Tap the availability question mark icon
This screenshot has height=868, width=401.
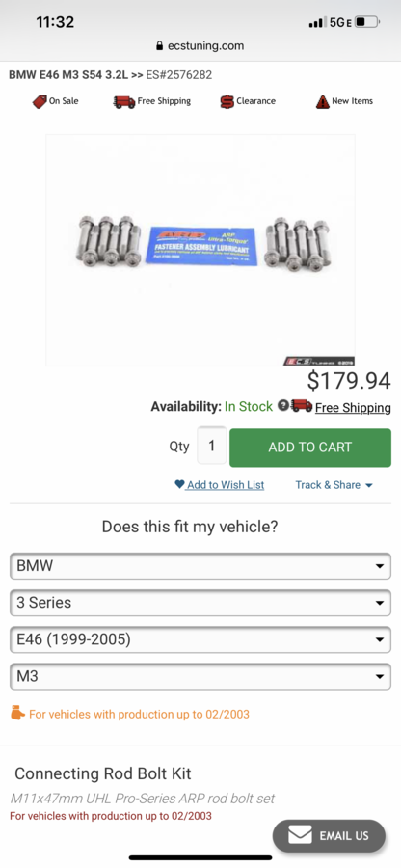(x=282, y=406)
